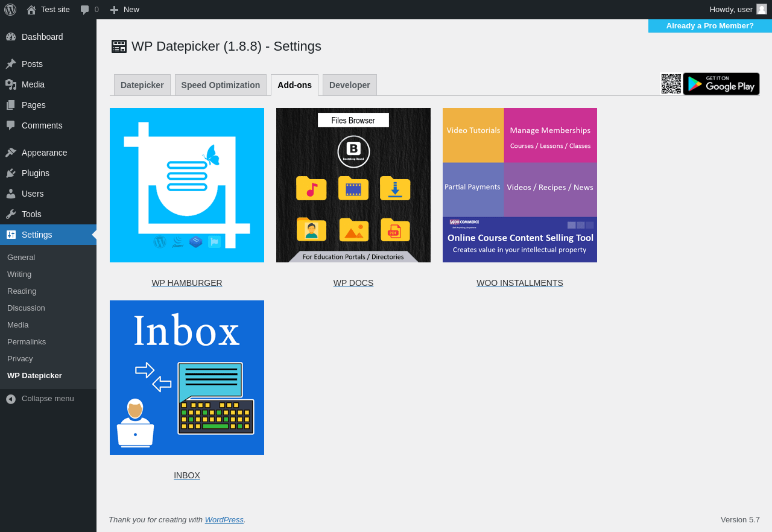The height and width of the screenshot is (532, 772).
Task: Click the Collapse menu arrow icon
Action: pyautogui.click(x=11, y=399)
